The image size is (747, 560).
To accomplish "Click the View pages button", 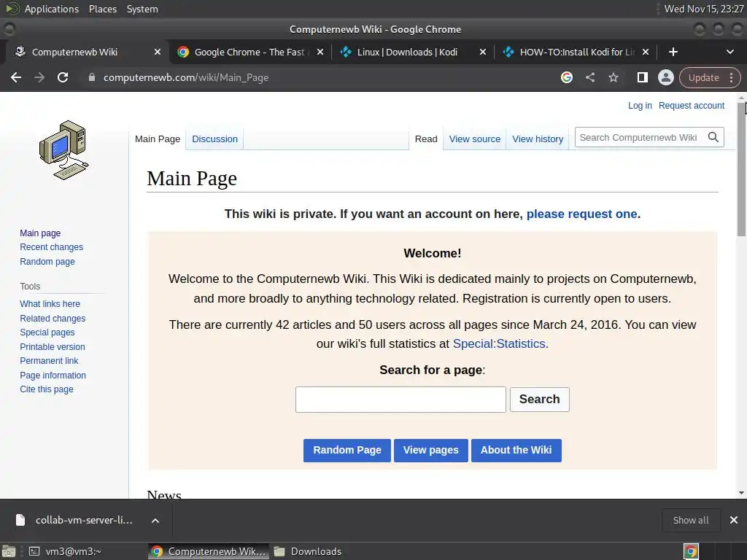I will point(430,450).
